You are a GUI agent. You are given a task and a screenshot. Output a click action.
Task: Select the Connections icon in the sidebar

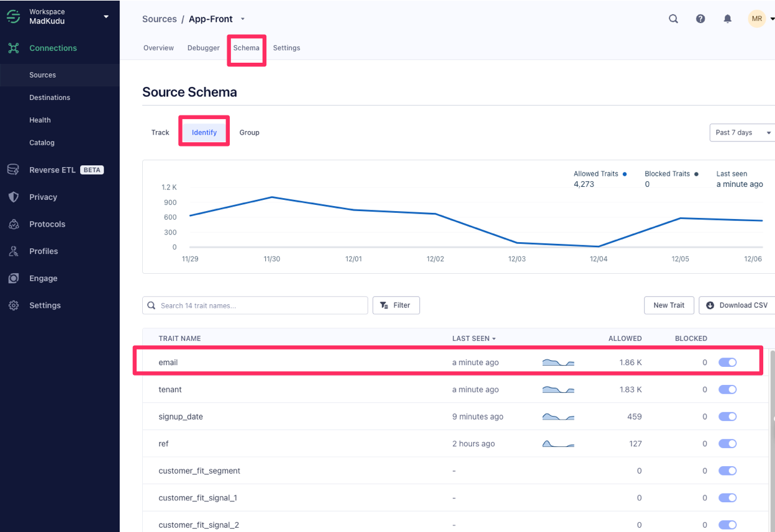pyautogui.click(x=12, y=48)
